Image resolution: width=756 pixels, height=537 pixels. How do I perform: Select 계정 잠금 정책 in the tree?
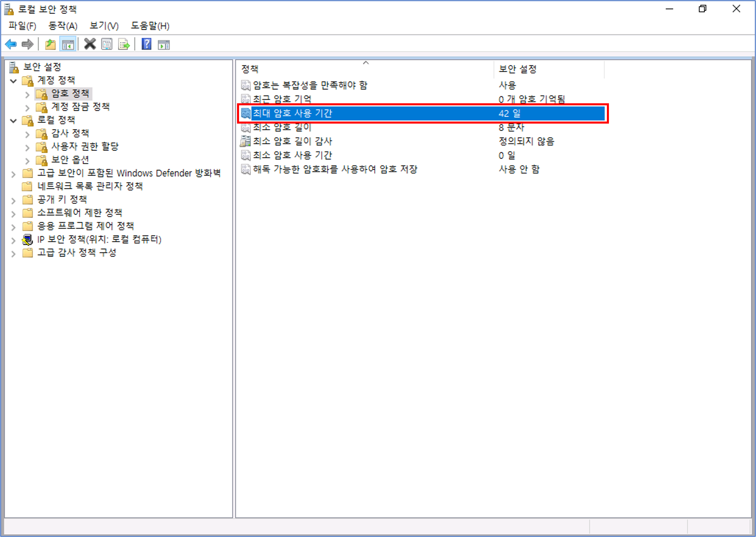click(x=80, y=107)
